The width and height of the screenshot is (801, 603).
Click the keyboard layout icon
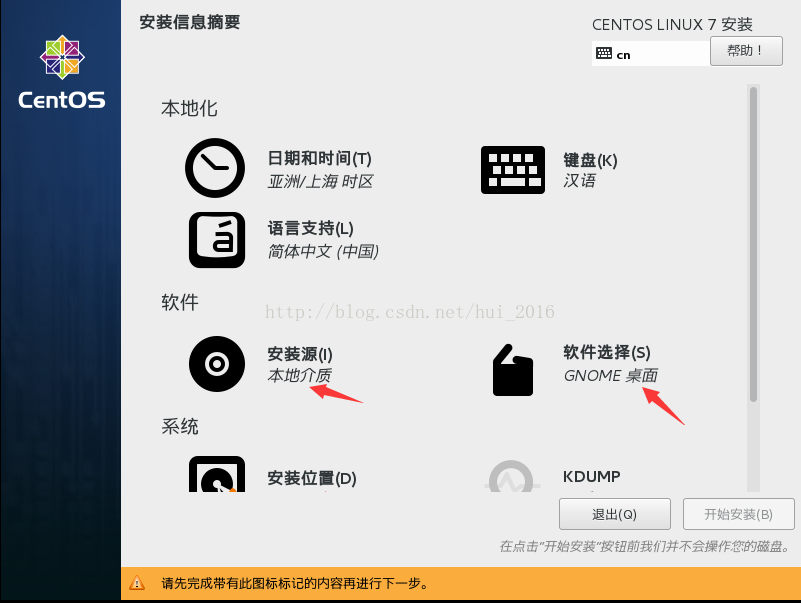click(x=513, y=170)
